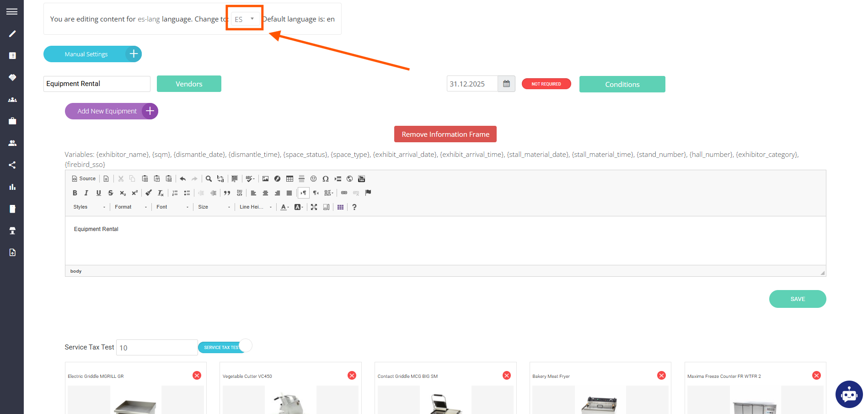This screenshot has height=414, width=868.
Task: Open the statistics chart sidebar item
Action: (x=12, y=187)
